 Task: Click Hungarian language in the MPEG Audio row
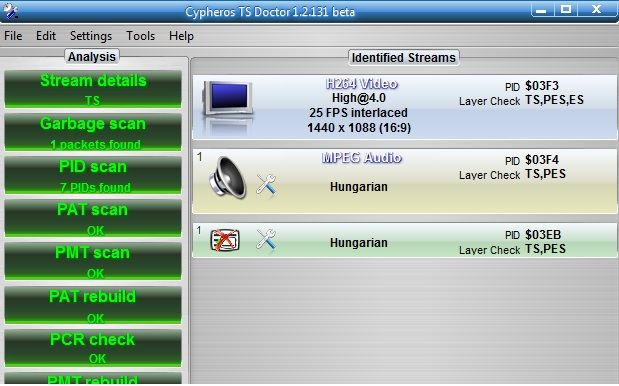[x=358, y=187]
